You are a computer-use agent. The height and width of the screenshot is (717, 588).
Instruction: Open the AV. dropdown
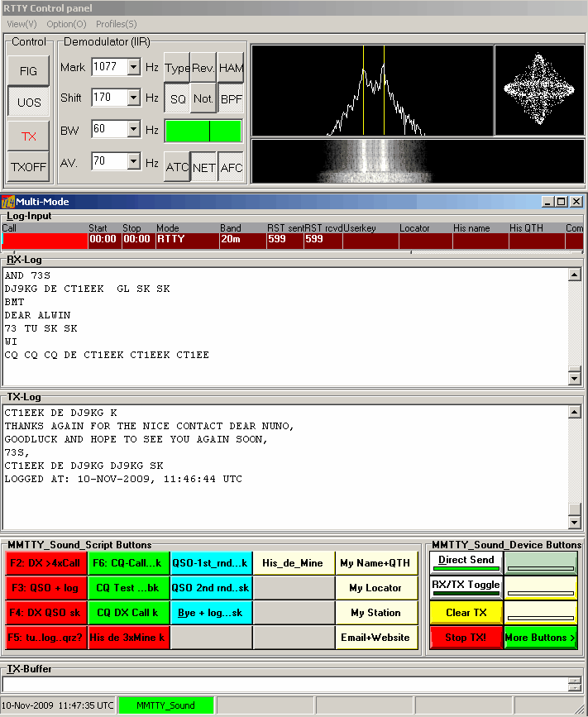click(x=133, y=161)
